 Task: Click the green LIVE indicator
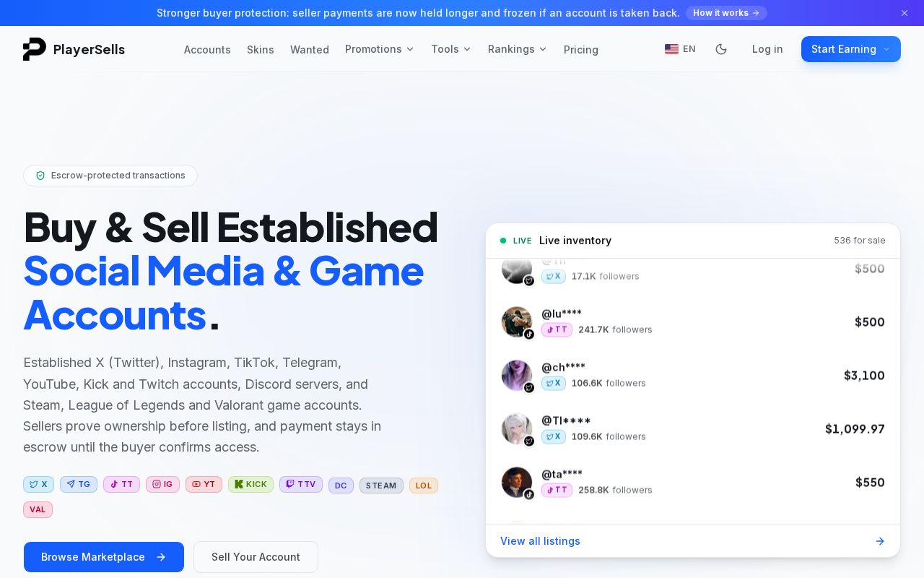click(516, 241)
